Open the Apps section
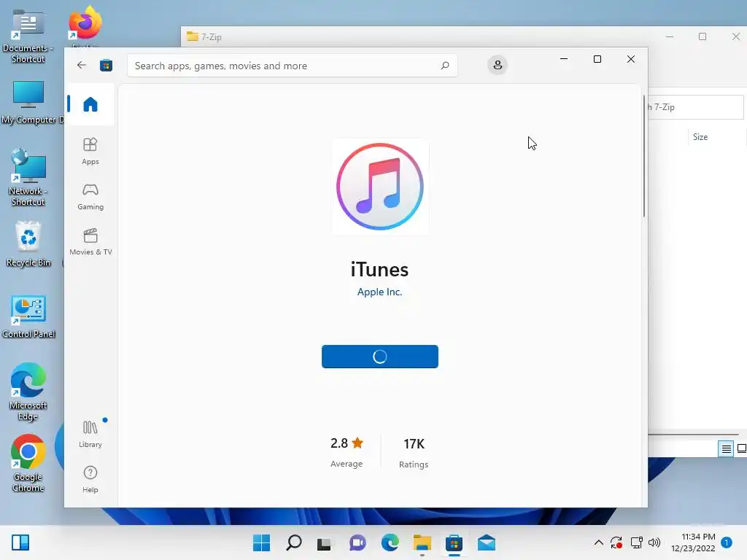 [x=90, y=151]
